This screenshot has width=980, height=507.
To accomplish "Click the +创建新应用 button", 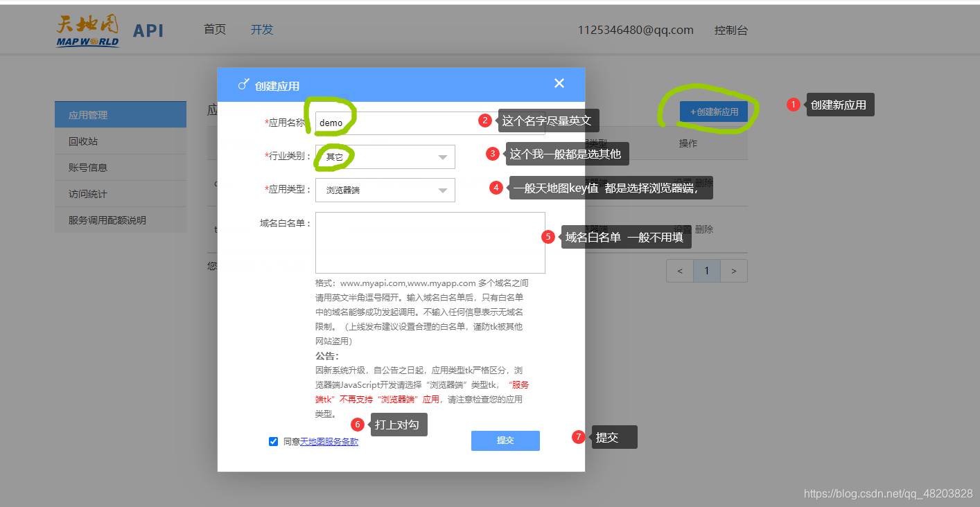I will tap(714, 112).
